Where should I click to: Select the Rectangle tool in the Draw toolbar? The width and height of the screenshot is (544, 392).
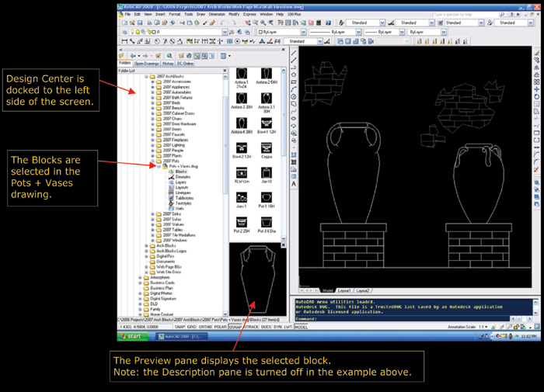click(x=294, y=82)
